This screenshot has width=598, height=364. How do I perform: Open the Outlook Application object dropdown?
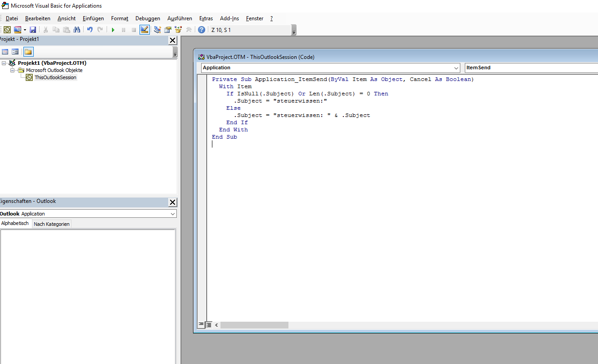coord(173,214)
